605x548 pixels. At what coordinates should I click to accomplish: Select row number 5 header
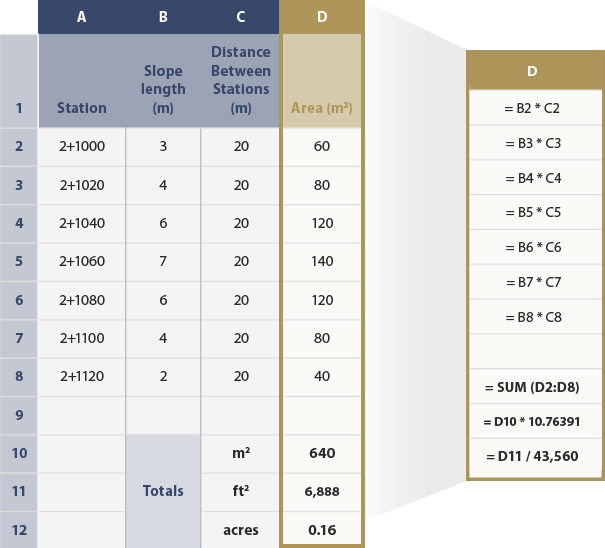point(19,262)
